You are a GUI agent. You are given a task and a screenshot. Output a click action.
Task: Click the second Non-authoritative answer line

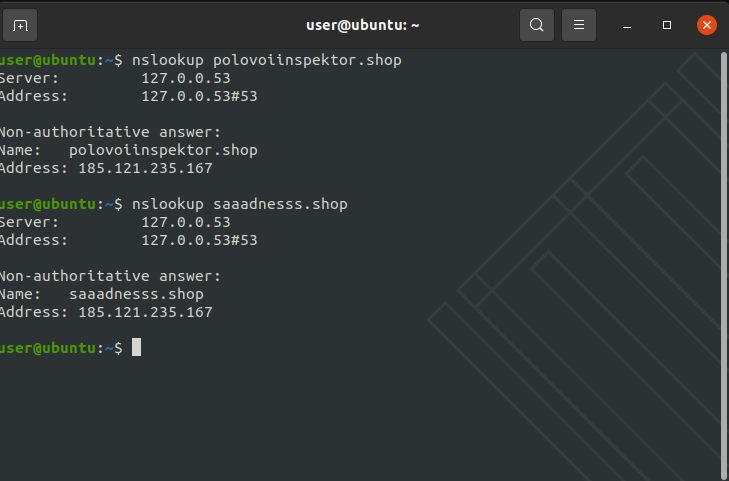point(109,276)
